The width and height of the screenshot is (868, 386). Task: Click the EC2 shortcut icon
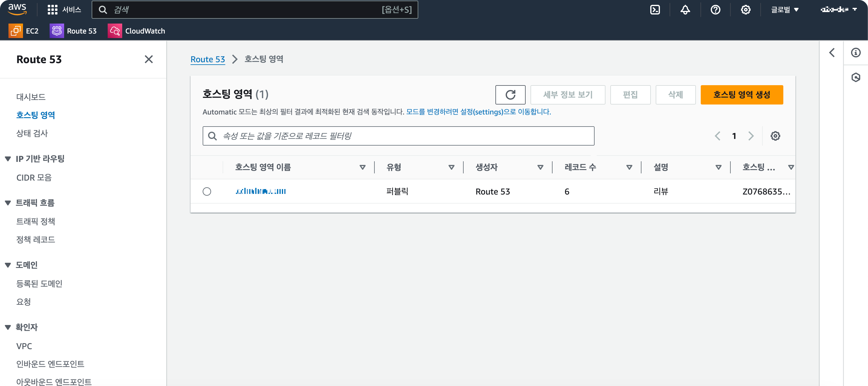click(15, 31)
